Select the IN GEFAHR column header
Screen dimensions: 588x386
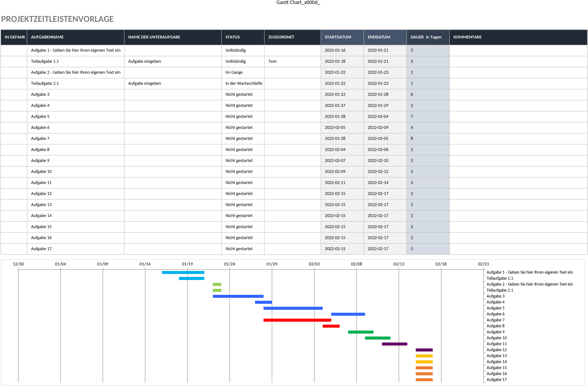tap(14, 37)
